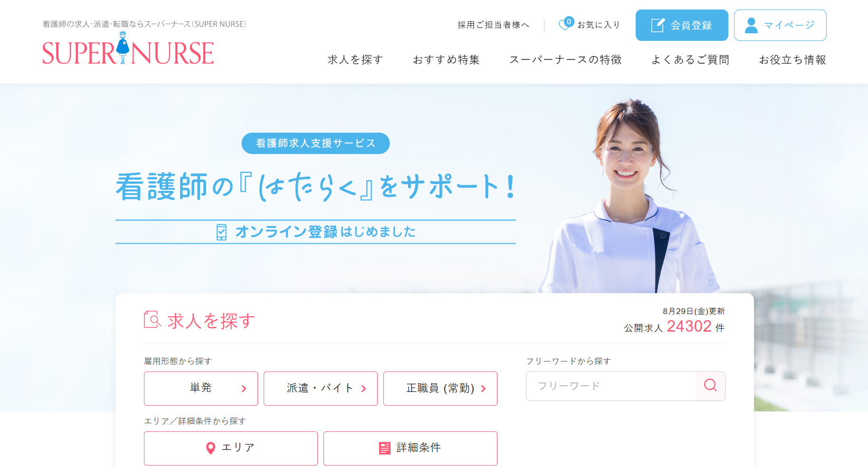This screenshot has height=467, width=868.
Task: Open よくあるご質問 menu item
Action: [x=690, y=60]
